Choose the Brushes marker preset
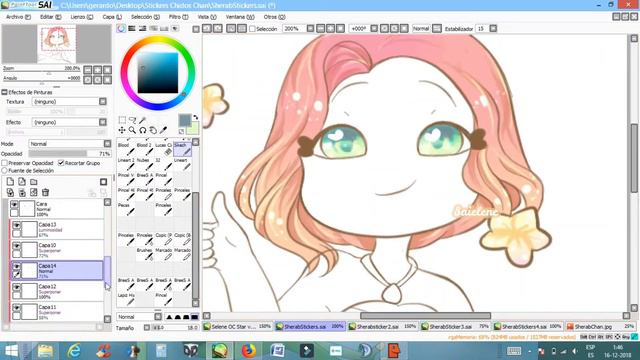The image size is (640, 360). [145, 254]
